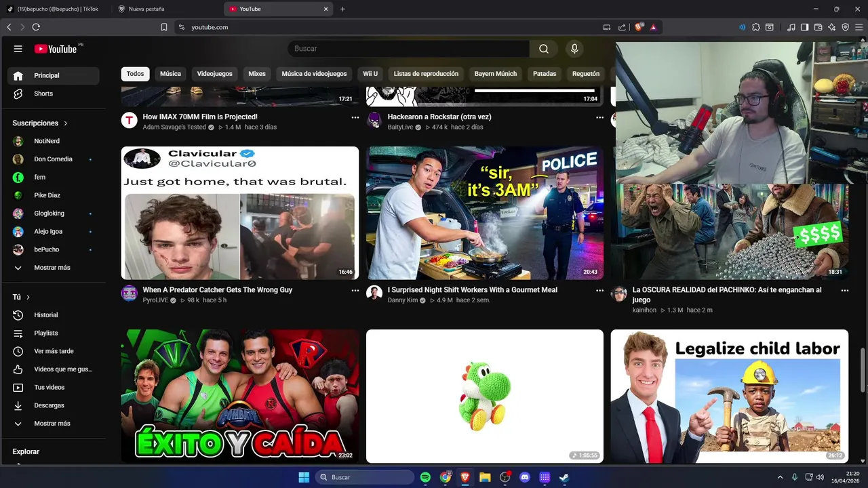868x488 pixels.
Task: Select the Wii U filter chip
Action: pos(370,74)
